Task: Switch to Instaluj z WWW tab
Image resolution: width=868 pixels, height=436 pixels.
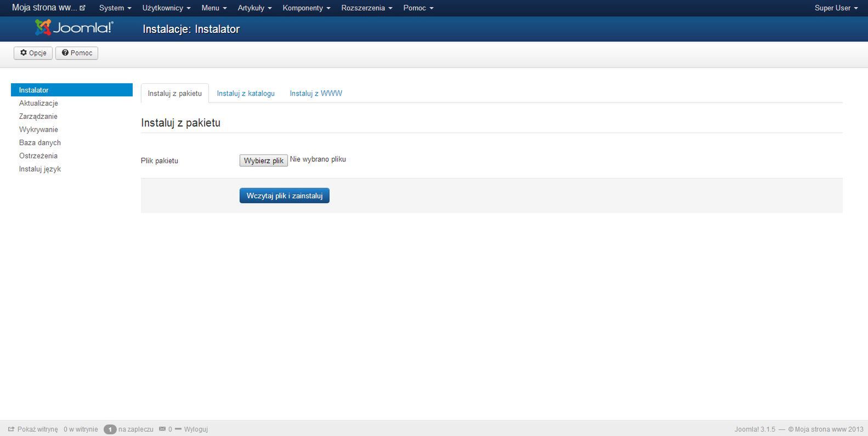Action: click(316, 93)
